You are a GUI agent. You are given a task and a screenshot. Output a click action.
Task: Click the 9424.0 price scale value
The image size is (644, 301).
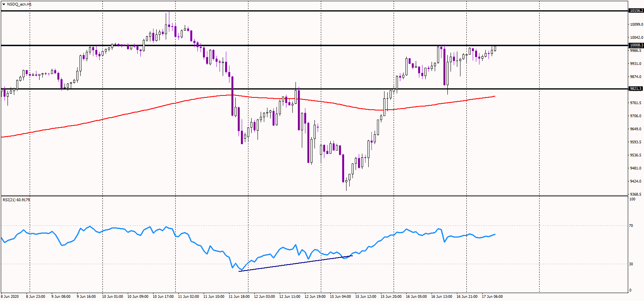636,181
